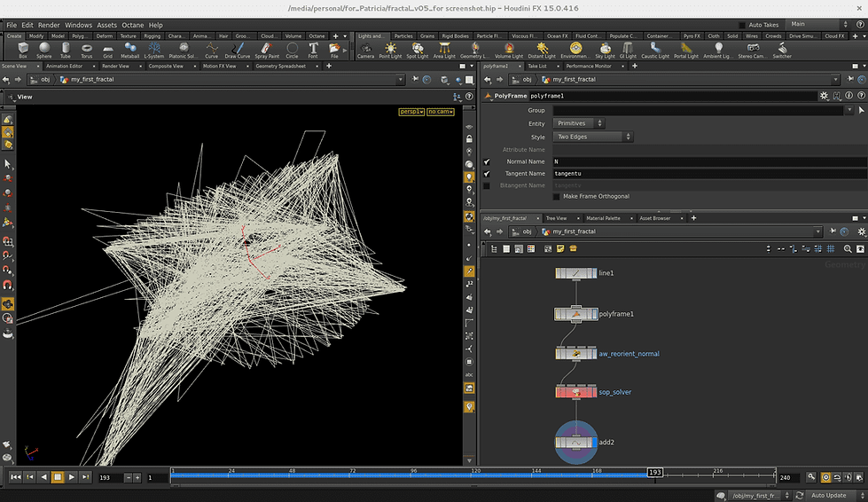
Task: Open the Main take dropdown
Action: (818, 24)
